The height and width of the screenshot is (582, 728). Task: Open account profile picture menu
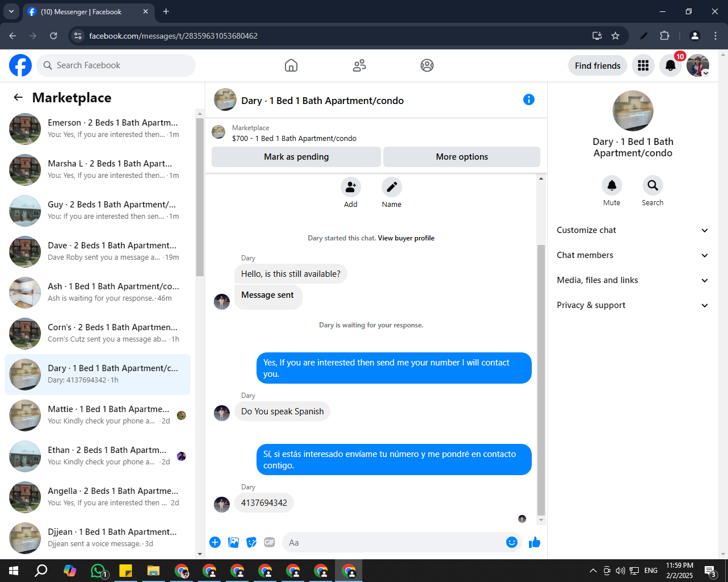coord(698,65)
